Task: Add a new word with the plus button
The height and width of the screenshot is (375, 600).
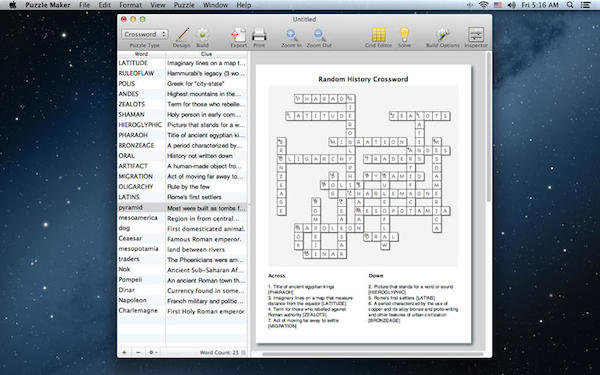Action: click(x=124, y=352)
